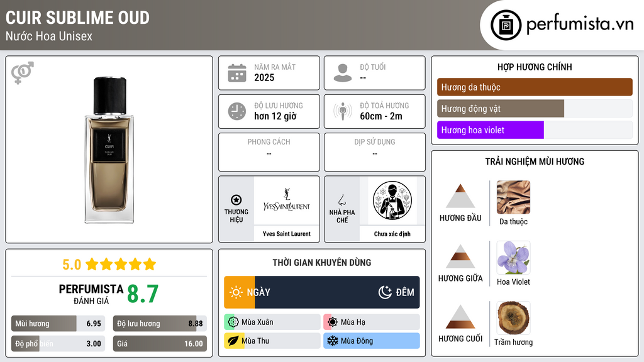The height and width of the screenshot is (362, 644).
Task: Click the Hợp hương chính heading
Action: click(x=535, y=67)
